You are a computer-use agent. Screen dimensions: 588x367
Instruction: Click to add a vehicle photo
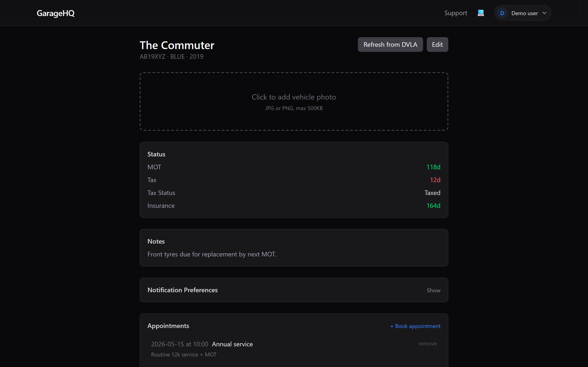pos(294,101)
